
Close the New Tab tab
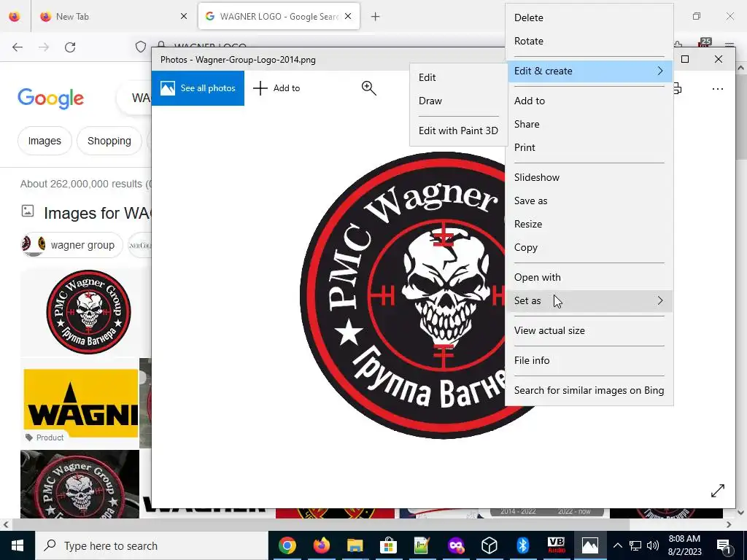(x=184, y=16)
